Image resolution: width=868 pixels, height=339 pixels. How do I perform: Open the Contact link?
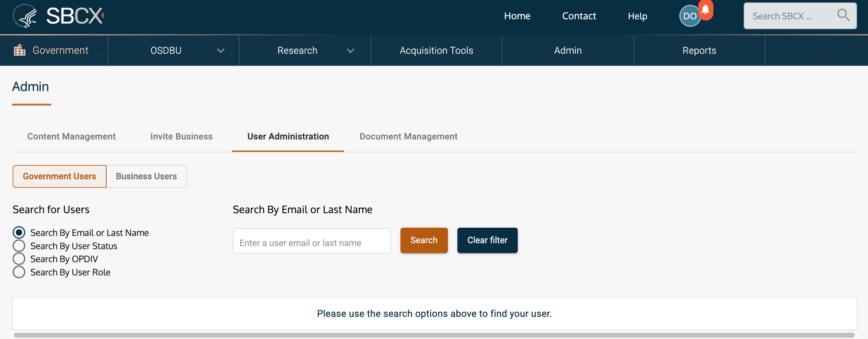tap(579, 16)
